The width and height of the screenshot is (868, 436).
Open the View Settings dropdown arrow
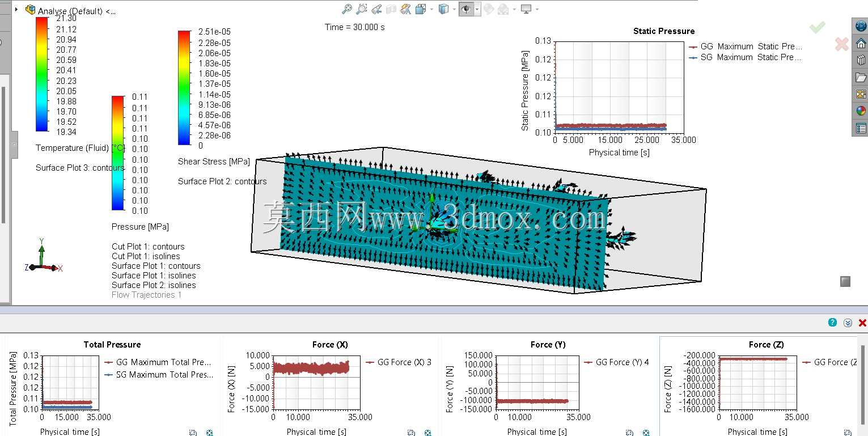coord(537,9)
